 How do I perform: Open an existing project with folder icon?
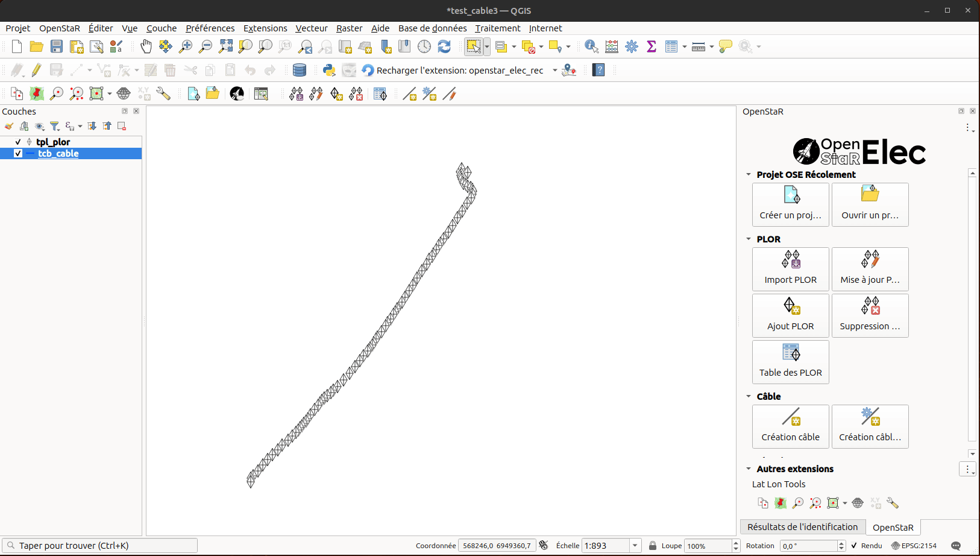click(36, 46)
